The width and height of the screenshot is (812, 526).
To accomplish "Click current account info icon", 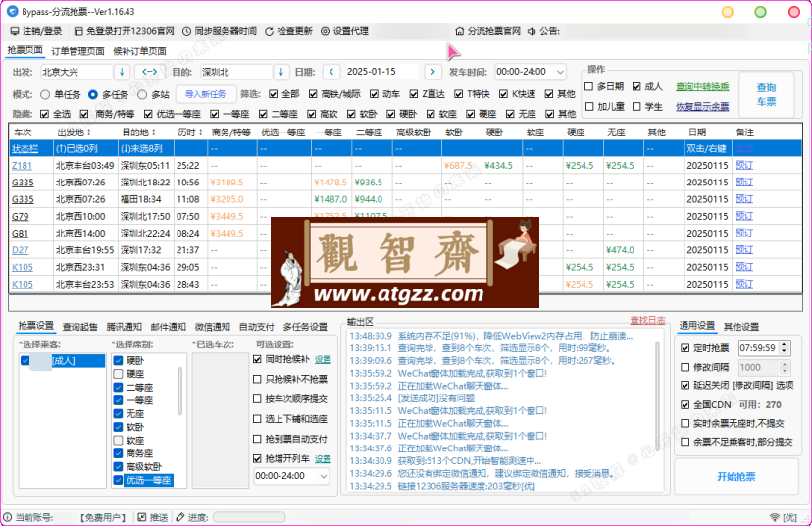I will pos(7,516).
